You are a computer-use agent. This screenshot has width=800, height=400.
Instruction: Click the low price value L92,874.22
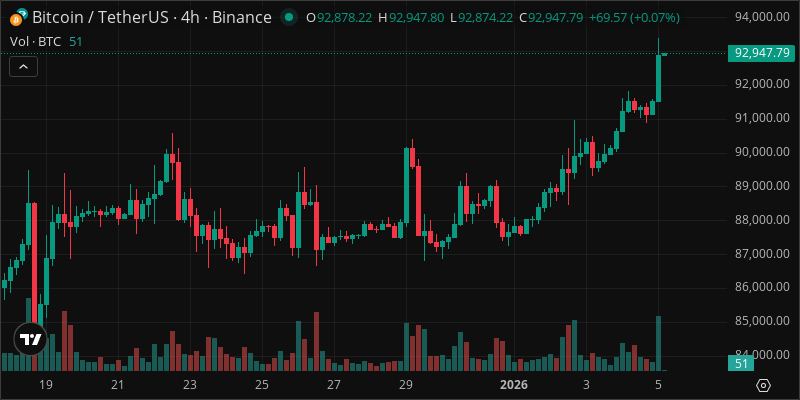tap(482, 18)
